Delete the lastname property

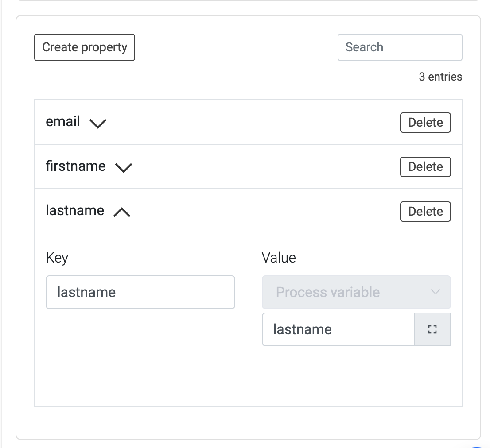[425, 212]
